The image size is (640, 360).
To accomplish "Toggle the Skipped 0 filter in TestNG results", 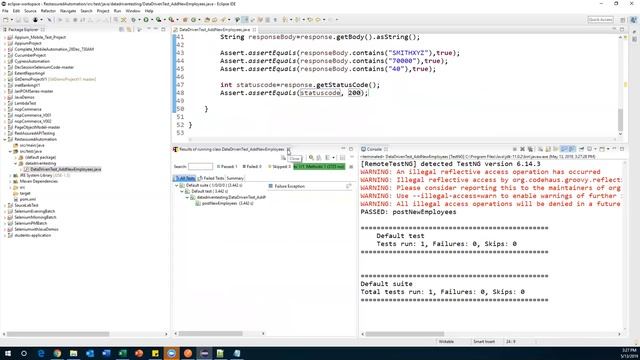I will pyautogui.click(x=280, y=167).
